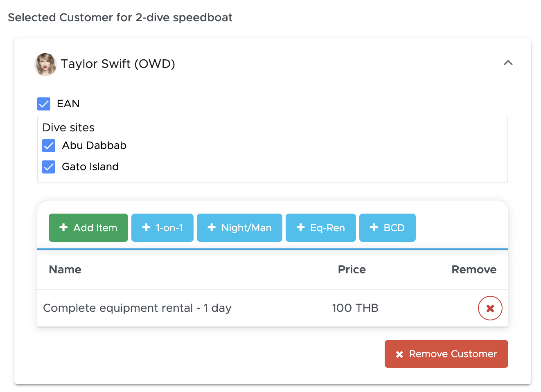Screen dimensions: 541x392
Task: Add a BCD item
Action: click(x=388, y=228)
